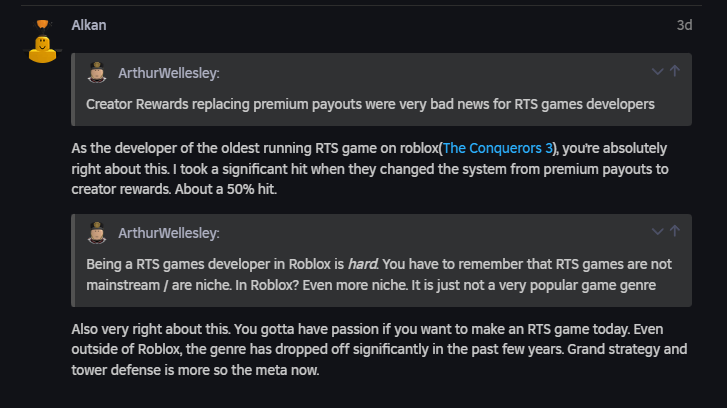
Task: Click ArthurWellesley's avatar in the Creator Rewards quote
Action: point(98,72)
